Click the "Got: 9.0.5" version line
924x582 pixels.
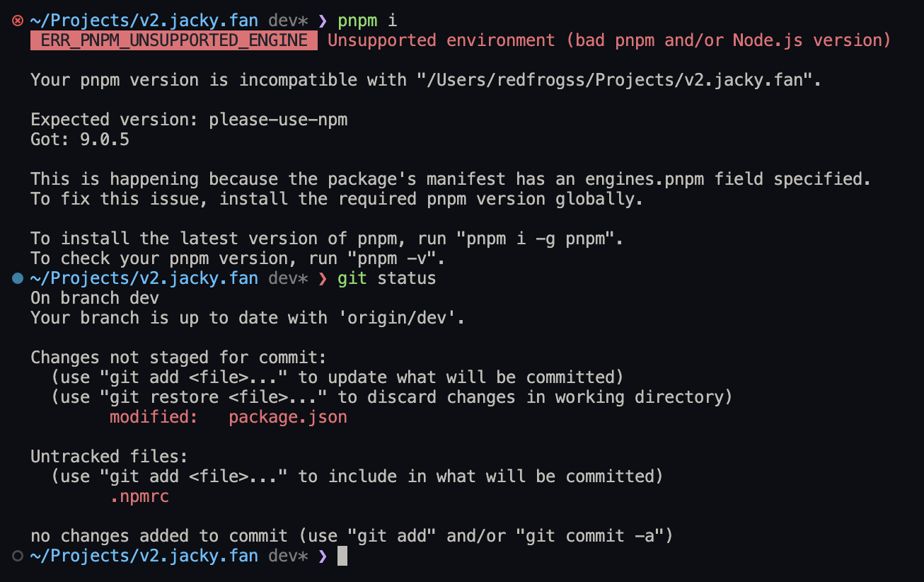click(x=80, y=140)
